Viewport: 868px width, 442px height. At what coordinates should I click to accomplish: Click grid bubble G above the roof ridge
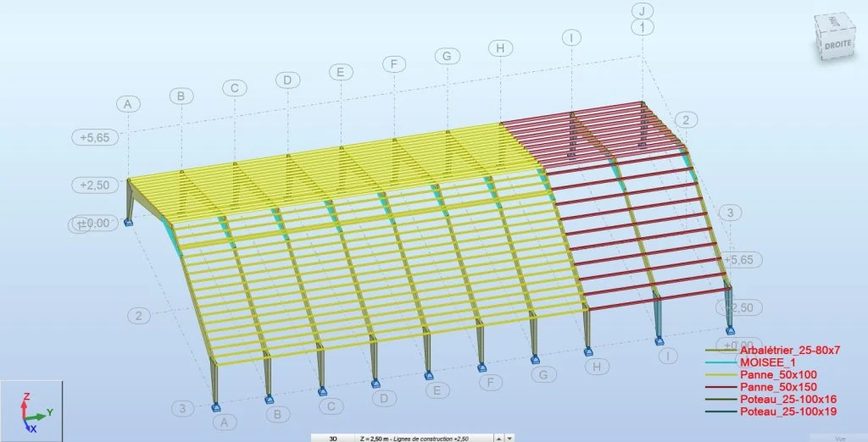[x=447, y=56]
